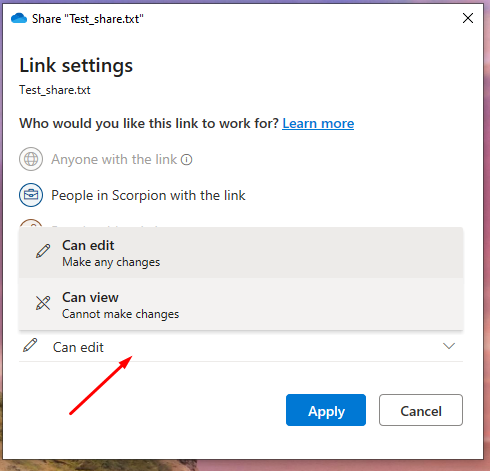Close the Share Test_share.txt dialog

click(468, 18)
